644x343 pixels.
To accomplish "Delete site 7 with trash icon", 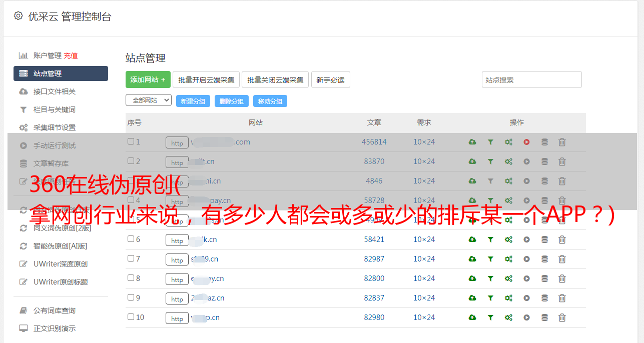I will point(562,259).
